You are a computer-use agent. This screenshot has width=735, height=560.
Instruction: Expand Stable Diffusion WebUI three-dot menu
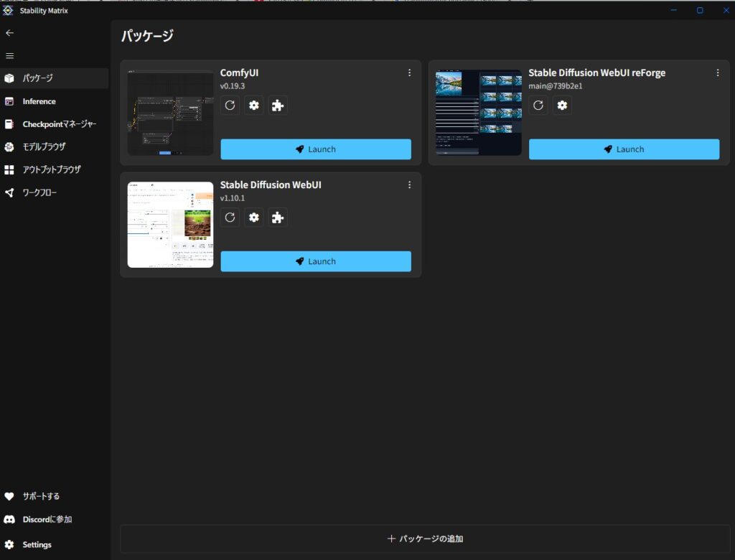[410, 185]
